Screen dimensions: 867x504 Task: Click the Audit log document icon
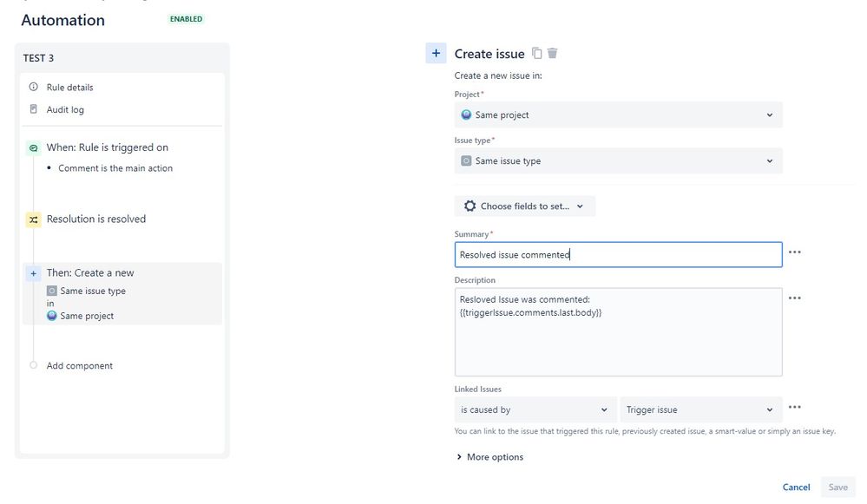pos(34,109)
